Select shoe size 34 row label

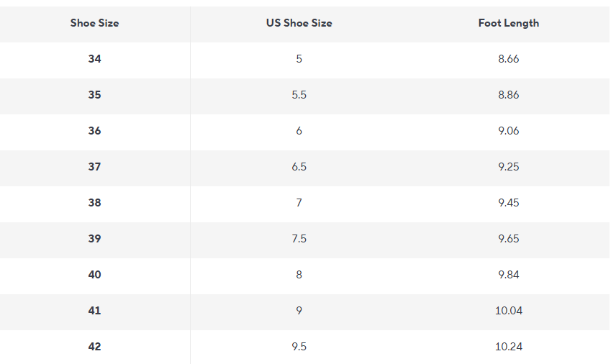94,59
